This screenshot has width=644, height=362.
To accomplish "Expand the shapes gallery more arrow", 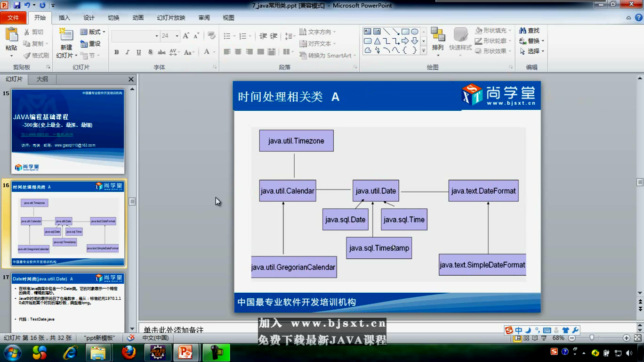I will click(424, 50).
